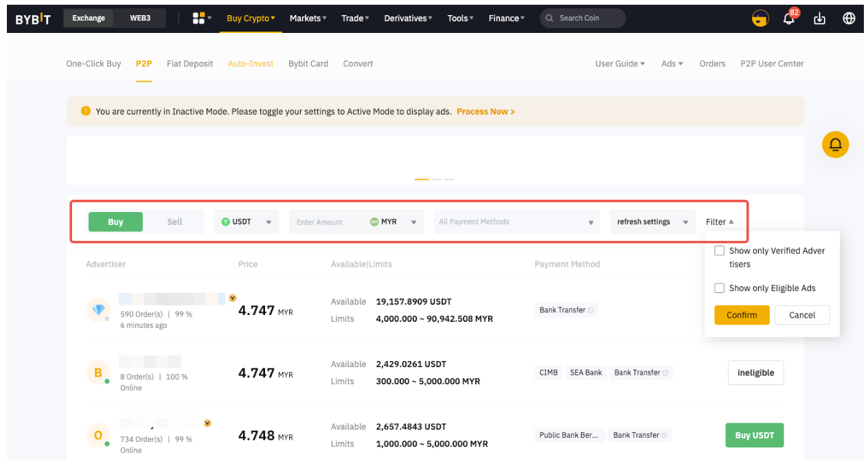Select the P2P tab

[x=144, y=64]
